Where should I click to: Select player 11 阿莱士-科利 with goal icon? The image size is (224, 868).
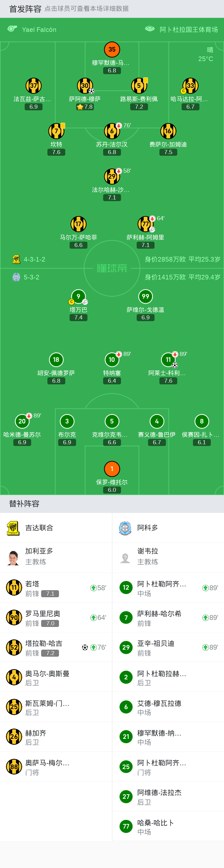click(168, 360)
